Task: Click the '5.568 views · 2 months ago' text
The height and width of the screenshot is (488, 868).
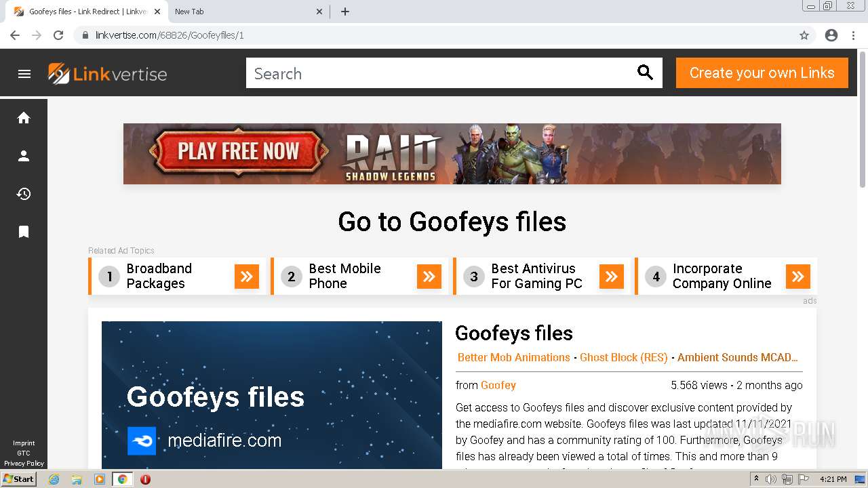Action: (736, 385)
